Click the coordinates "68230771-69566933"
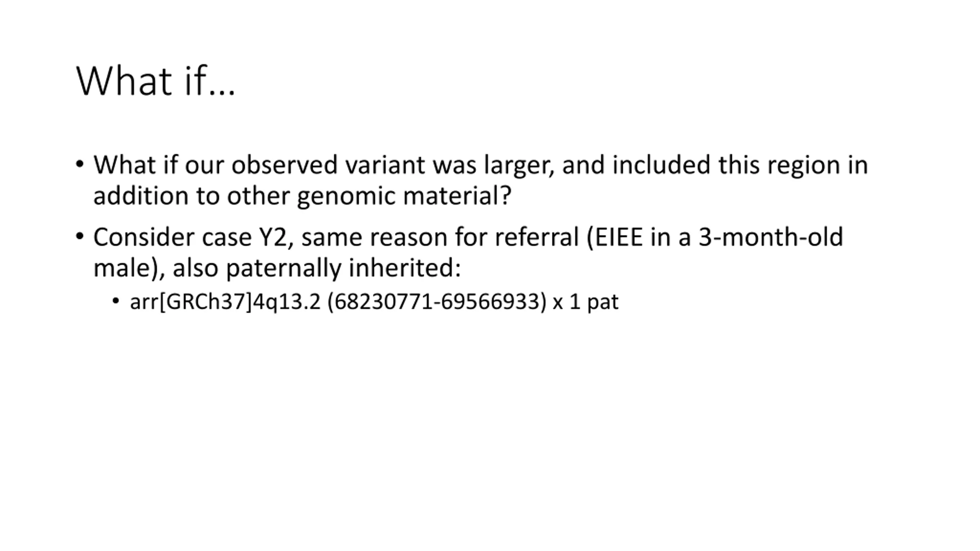Viewport: 980px width, 551px height. tap(437, 302)
